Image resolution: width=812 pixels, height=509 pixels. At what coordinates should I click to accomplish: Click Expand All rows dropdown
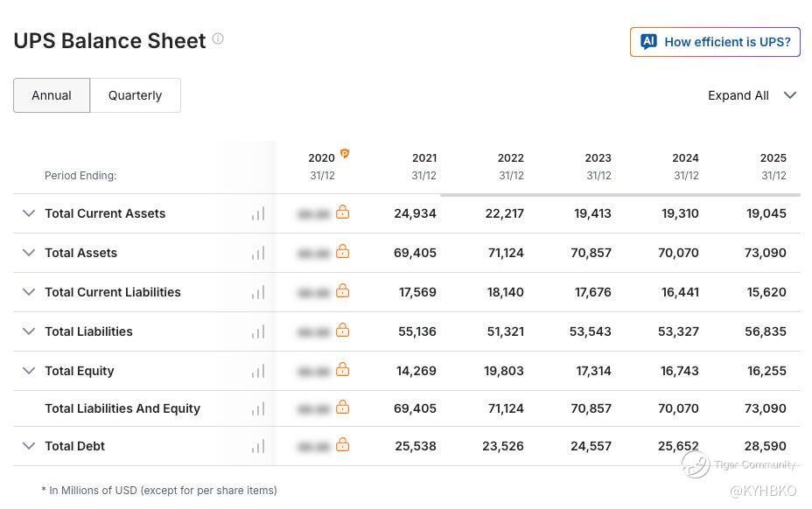(x=752, y=95)
